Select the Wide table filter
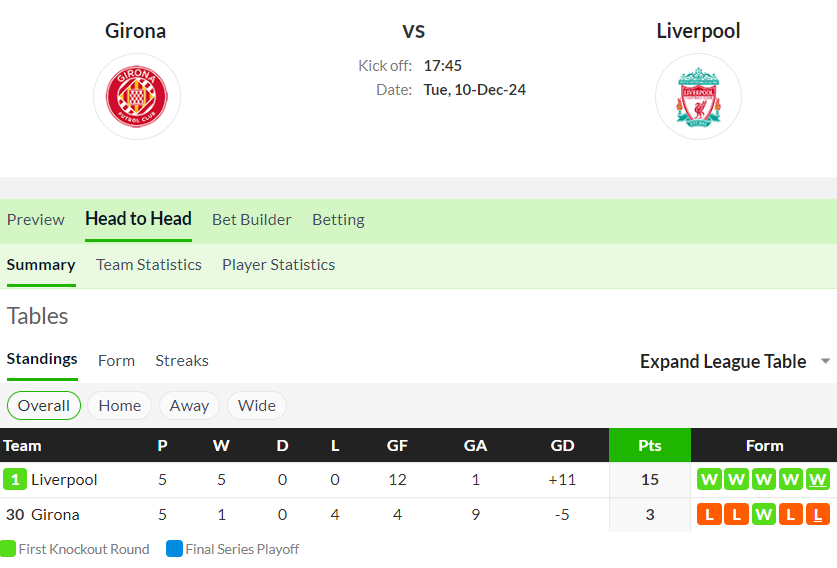 coord(257,406)
